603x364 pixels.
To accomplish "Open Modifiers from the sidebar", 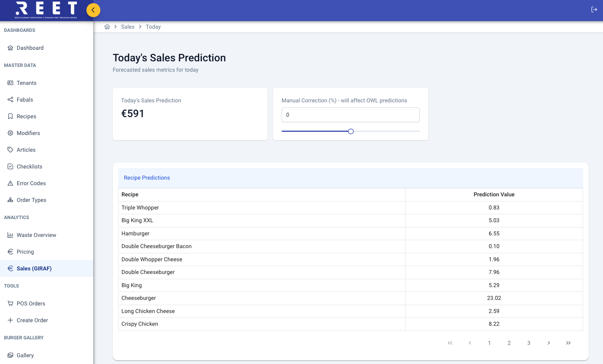I will tap(10, 133).
